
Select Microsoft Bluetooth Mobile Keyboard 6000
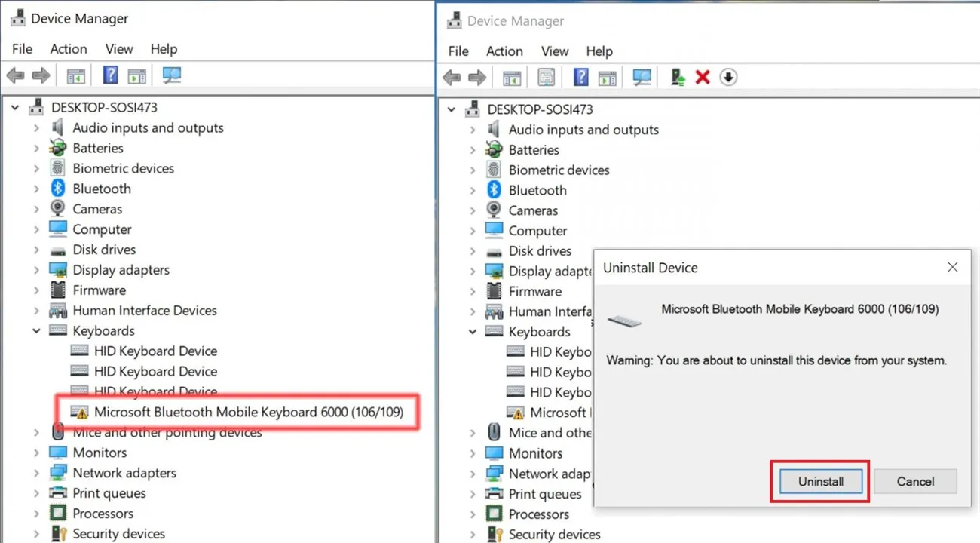coord(241,413)
